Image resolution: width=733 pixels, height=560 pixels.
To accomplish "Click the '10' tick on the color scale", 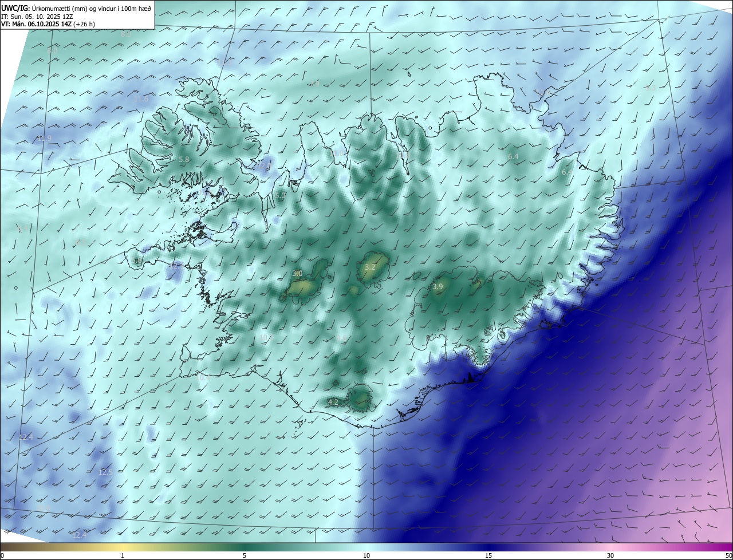I will click(366, 555).
